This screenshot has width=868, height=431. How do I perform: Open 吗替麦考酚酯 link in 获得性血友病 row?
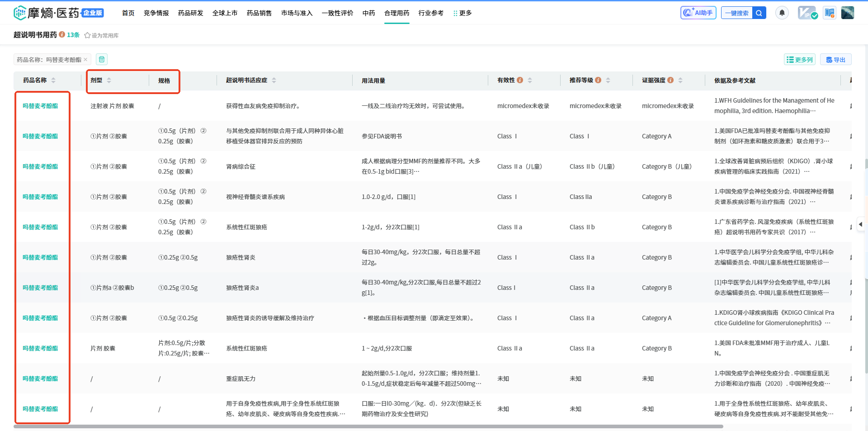40,106
